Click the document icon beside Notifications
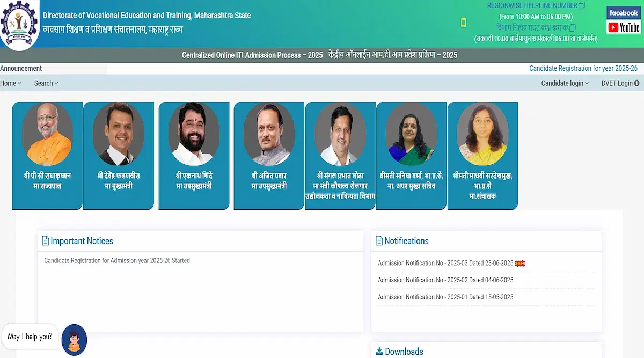The width and height of the screenshot is (644, 358). tap(379, 241)
